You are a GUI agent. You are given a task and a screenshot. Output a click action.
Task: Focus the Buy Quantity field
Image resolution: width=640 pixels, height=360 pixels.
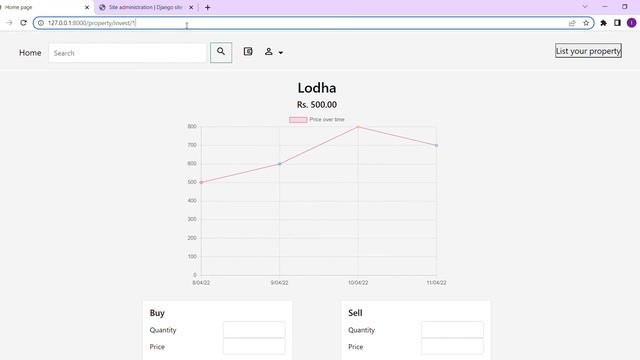(254, 330)
